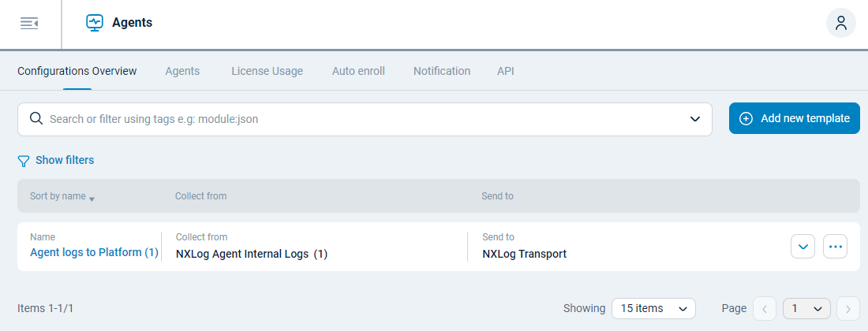The width and height of the screenshot is (868, 331).
Task: Toggle Sort by name order
Action: (x=62, y=196)
